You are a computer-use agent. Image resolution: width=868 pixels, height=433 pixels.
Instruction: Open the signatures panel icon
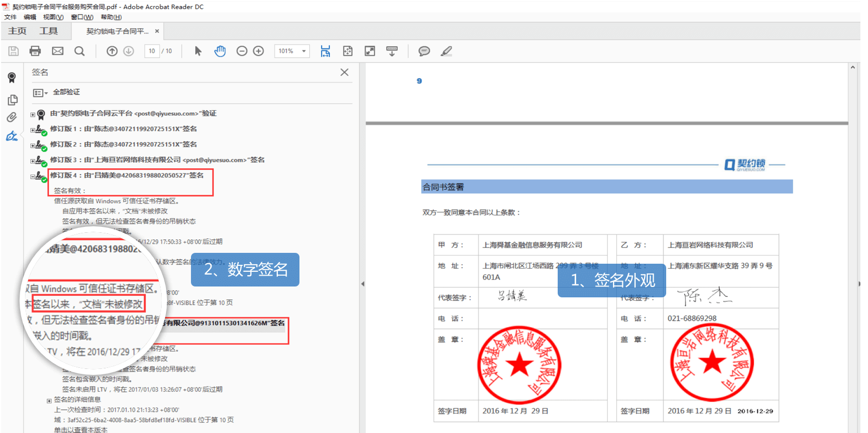click(12, 136)
